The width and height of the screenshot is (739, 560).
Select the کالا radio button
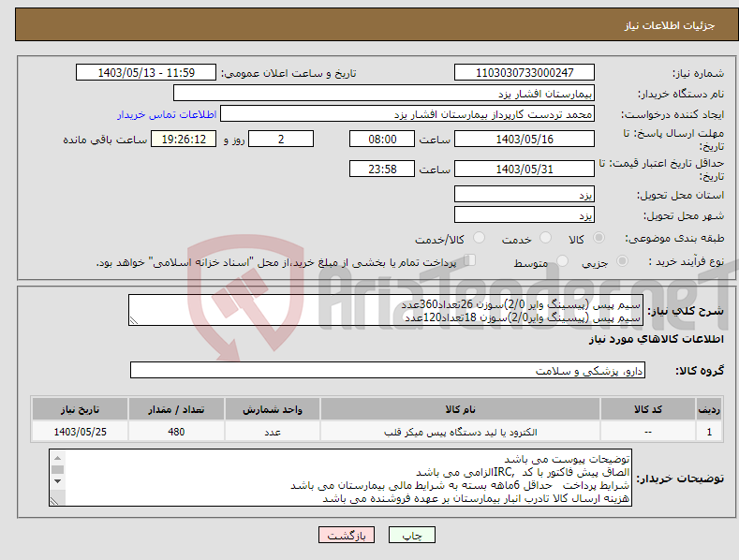click(599, 238)
